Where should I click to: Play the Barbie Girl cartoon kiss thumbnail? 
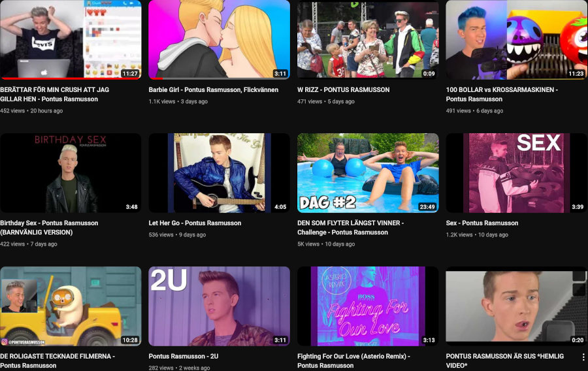(219, 39)
